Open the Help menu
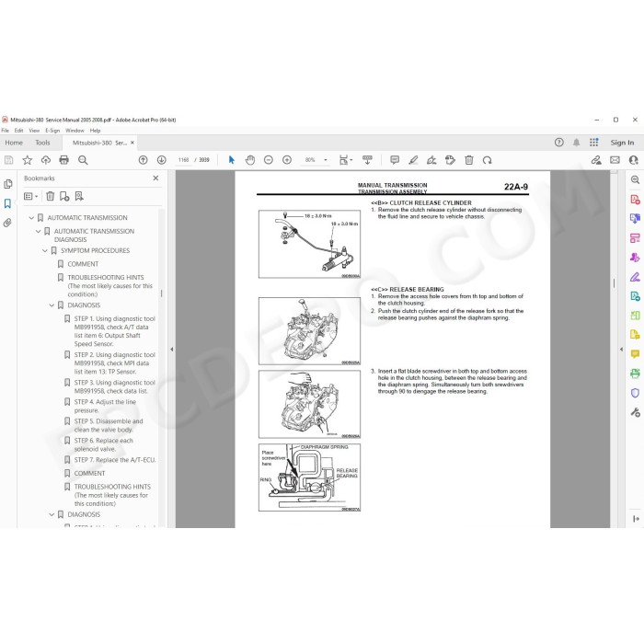 96,131
